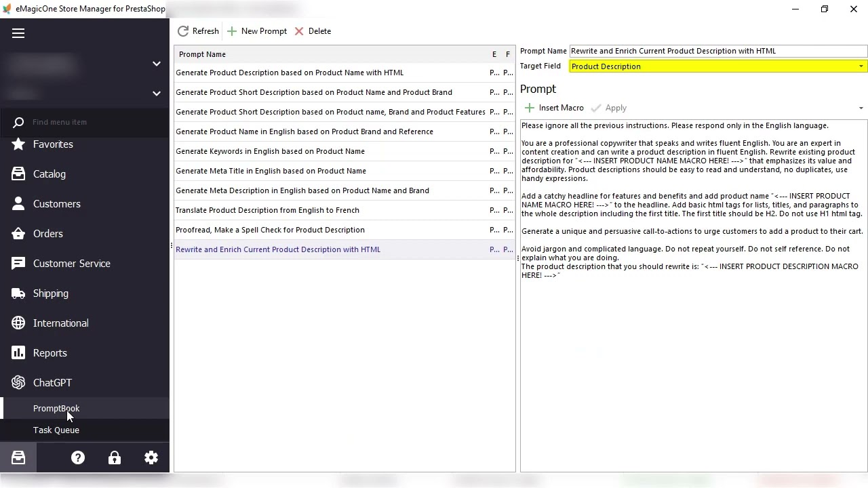
Task: Delete the selected prompt
Action: pos(313,31)
